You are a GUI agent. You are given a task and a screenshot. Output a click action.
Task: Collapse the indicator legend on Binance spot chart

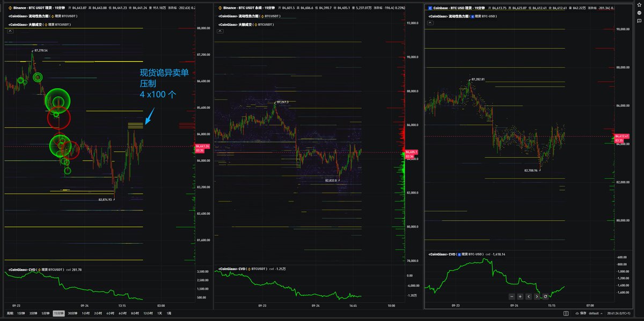pyautogui.click(x=9, y=31)
